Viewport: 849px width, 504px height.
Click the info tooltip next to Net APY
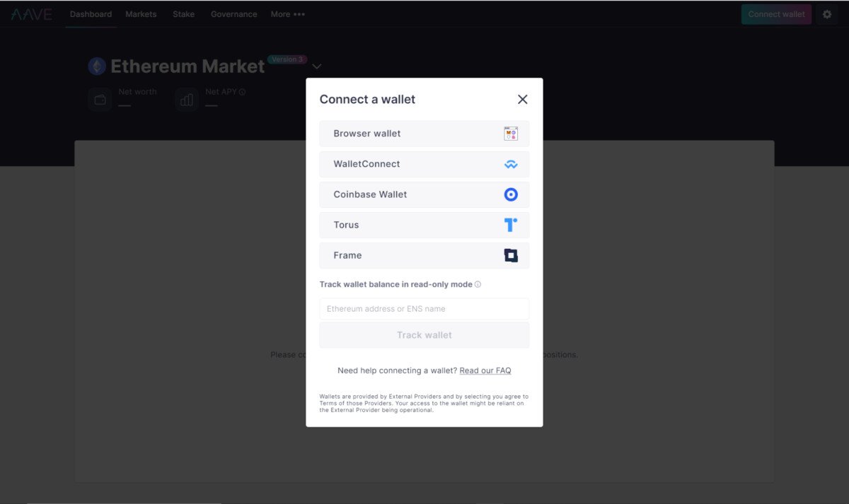point(242,91)
